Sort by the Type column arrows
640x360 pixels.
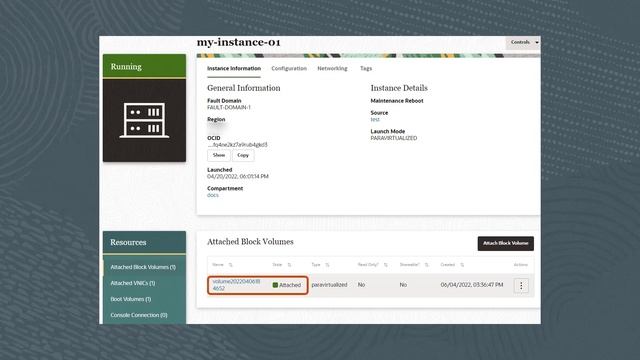(x=327, y=265)
